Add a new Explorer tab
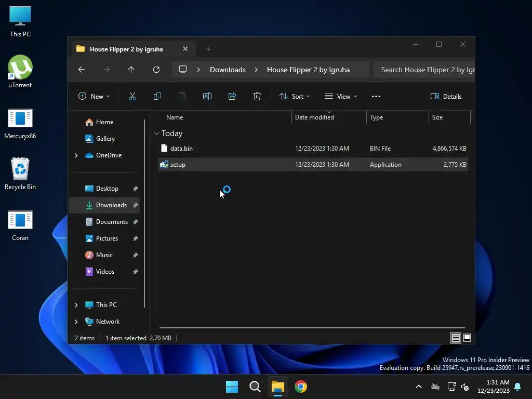This screenshot has height=399, width=532. point(208,49)
